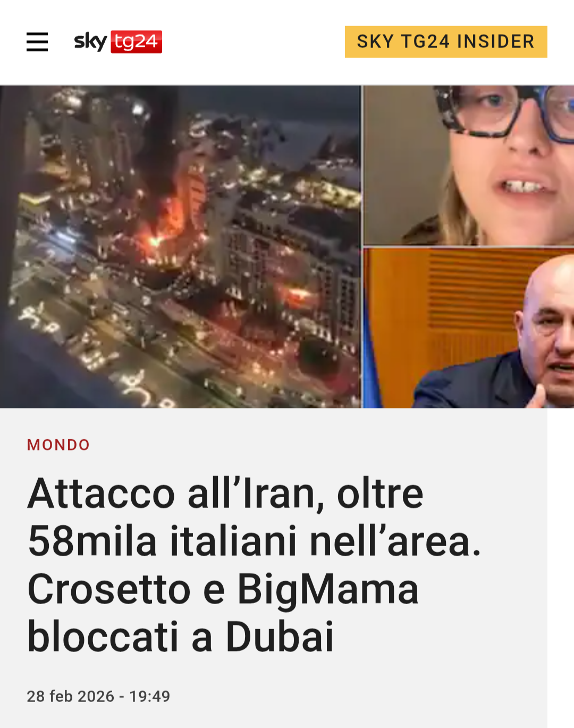Screen dimensions: 574x728
Task: Click the headline line "Attacco all'Iran, oltre"
Action: click(226, 493)
